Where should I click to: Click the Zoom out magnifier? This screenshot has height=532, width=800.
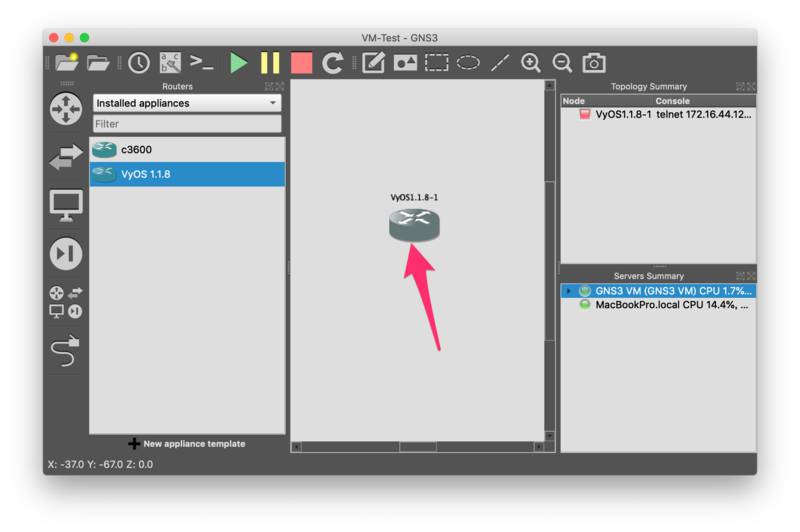click(x=562, y=63)
